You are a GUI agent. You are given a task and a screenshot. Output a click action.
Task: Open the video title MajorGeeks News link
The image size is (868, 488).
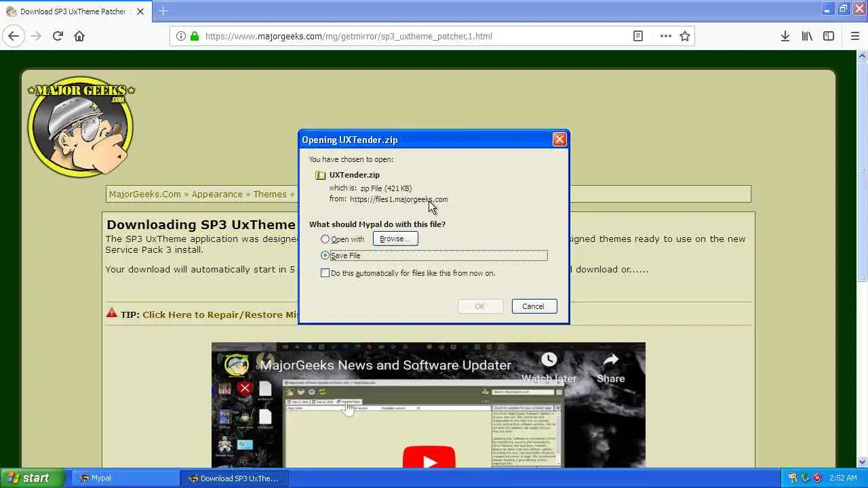(385, 365)
